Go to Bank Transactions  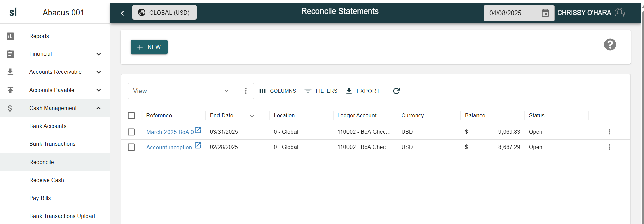point(52,144)
